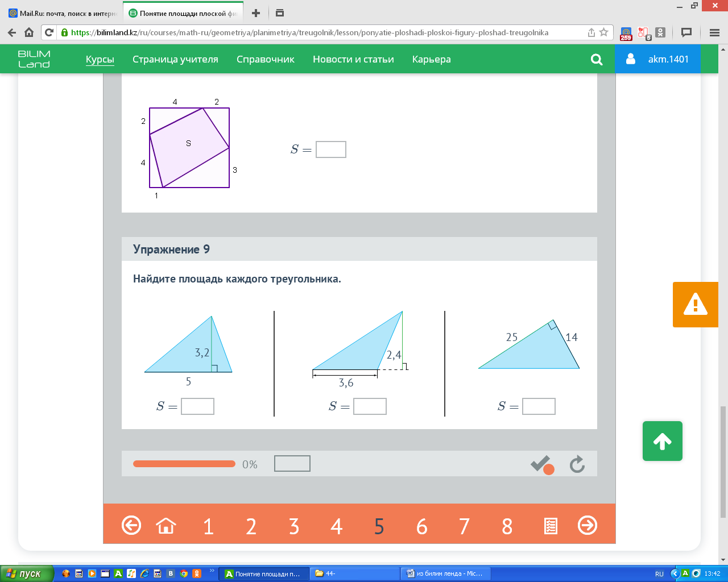Open the Firefox icon in quick launch
The image size is (728, 582).
click(x=66, y=573)
